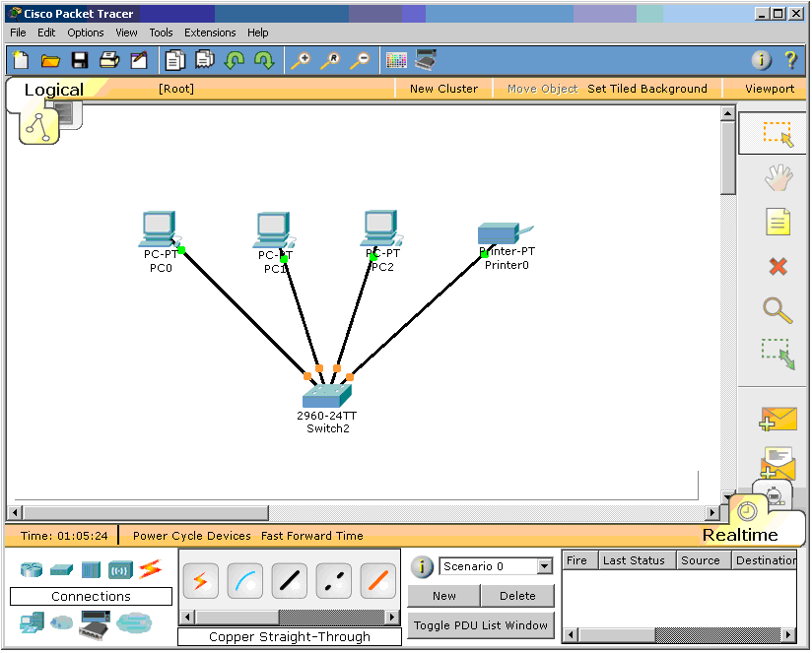Click the New Cluster button
The image size is (812, 653).
tap(443, 89)
